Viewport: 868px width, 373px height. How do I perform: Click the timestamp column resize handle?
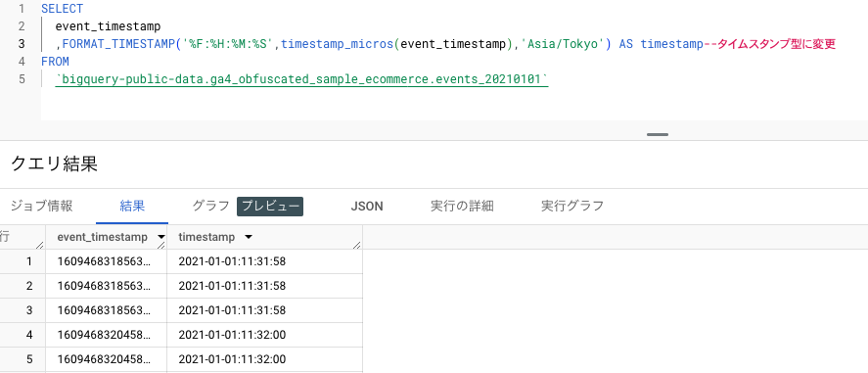[x=357, y=245]
